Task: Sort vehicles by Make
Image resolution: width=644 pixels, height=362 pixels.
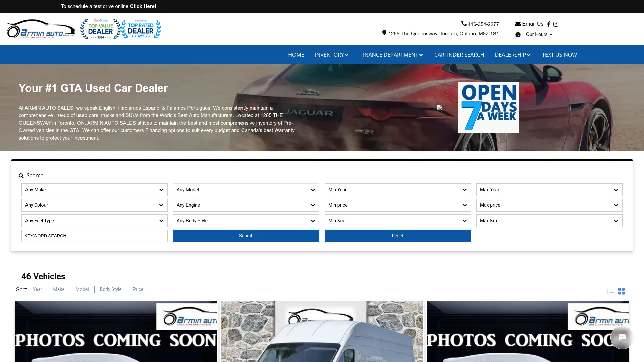Action: click(x=59, y=289)
